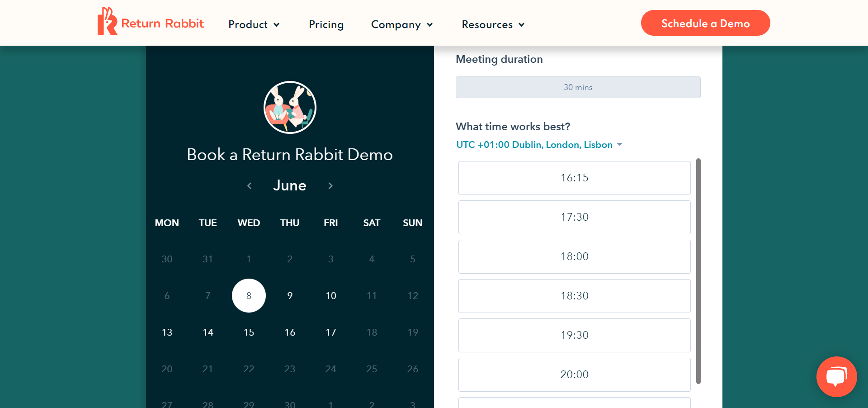Click the rabbit couple avatar image
This screenshot has height=408, width=868.
[289, 107]
